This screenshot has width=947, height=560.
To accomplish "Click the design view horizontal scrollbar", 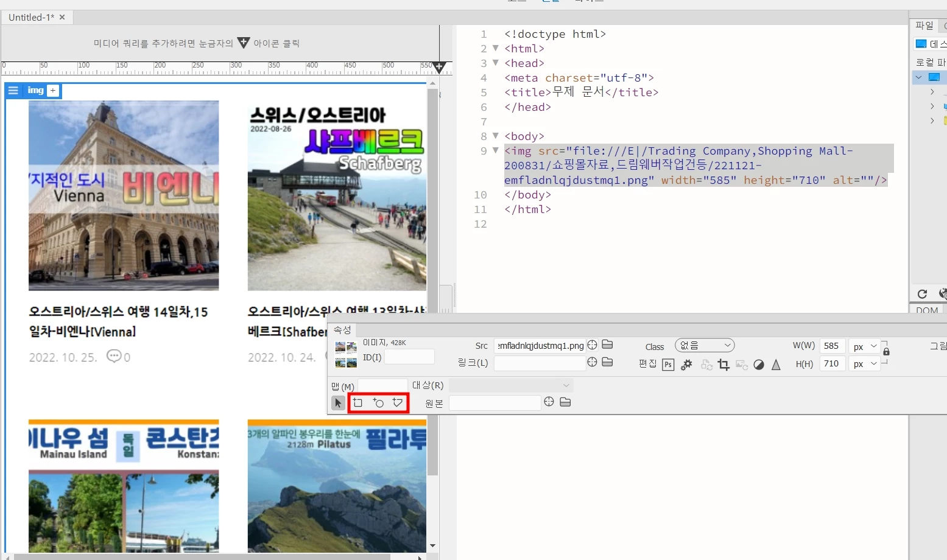I will pyautogui.click(x=202, y=556).
